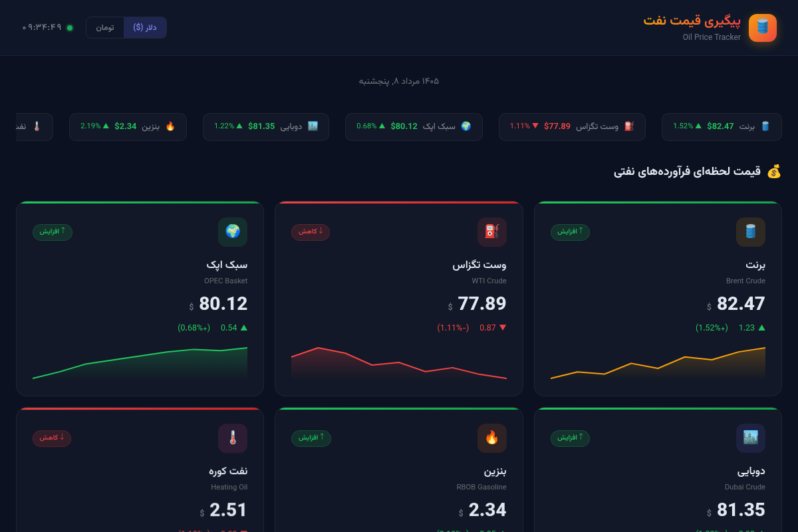Select the وست تگزاس $77.89 ticker chip
The width and height of the screenshot is (798, 532).
point(572,126)
